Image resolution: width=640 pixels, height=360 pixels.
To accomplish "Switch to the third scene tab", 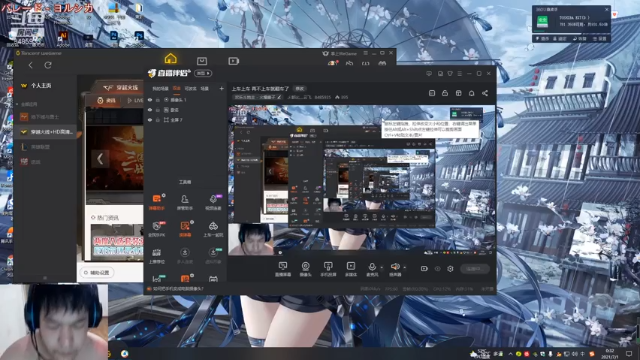I will 190,89.
